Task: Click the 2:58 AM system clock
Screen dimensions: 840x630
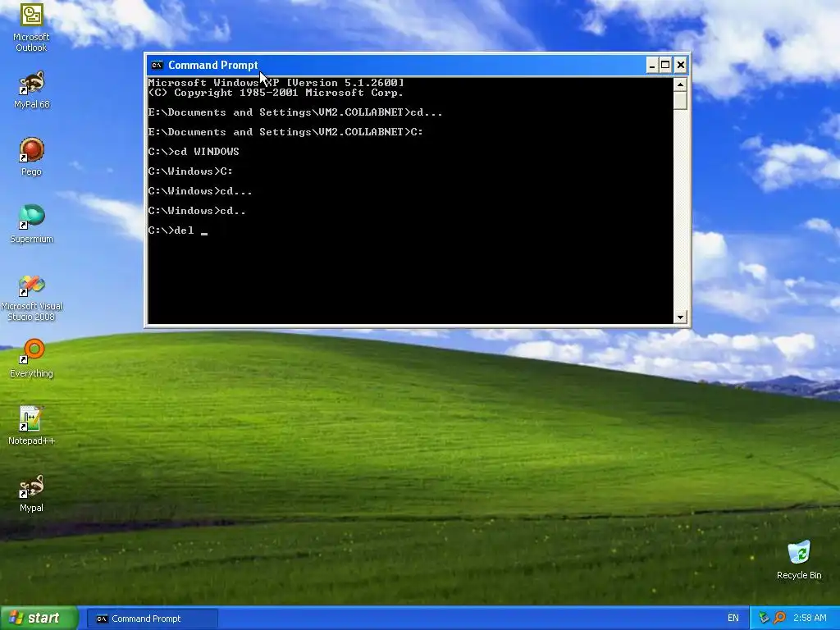Action: click(x=810, y=619)
